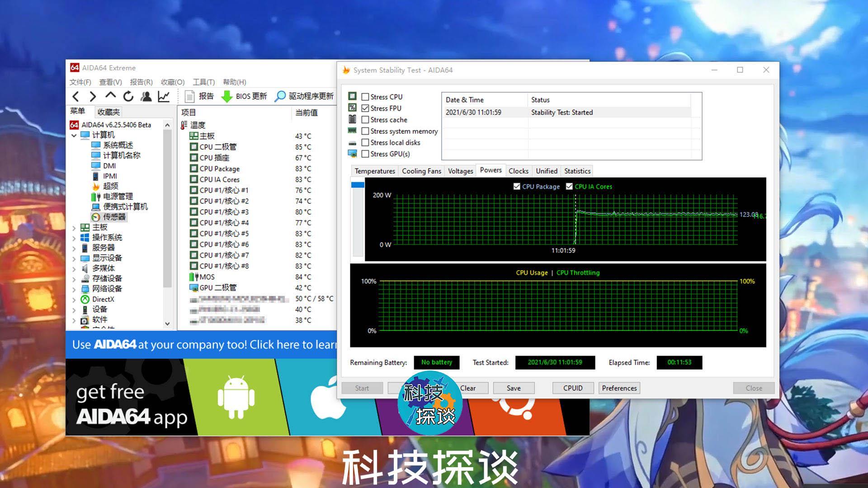Click the monitor icon beside Stress GPU(s)
The height and width of the screenshot is (488, 868).
pyautogui.click(x=352, y=154)
